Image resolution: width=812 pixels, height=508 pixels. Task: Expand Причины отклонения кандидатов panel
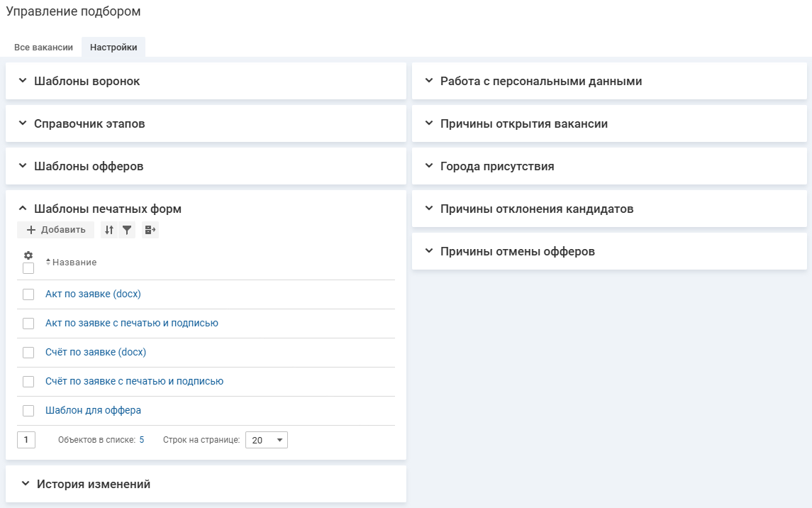tap(536, 209)
